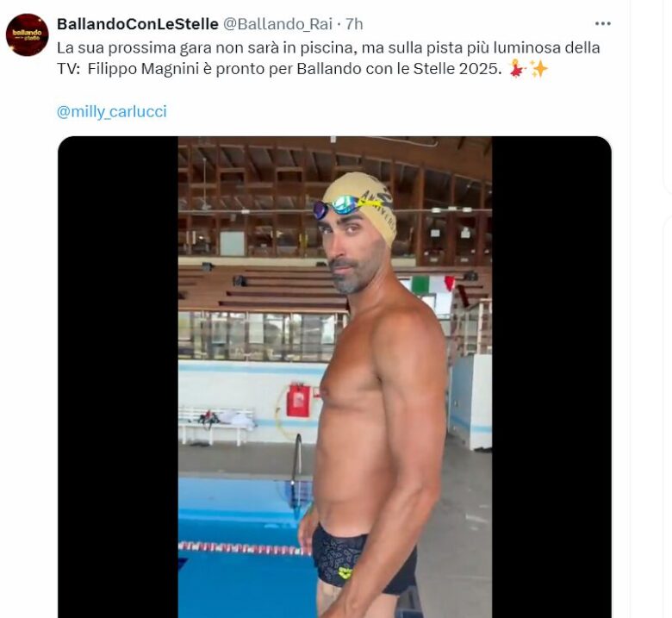Click the video's left black letterbox bar
Viewport: 672px width, 618px height.
click(x=118, y=377)
